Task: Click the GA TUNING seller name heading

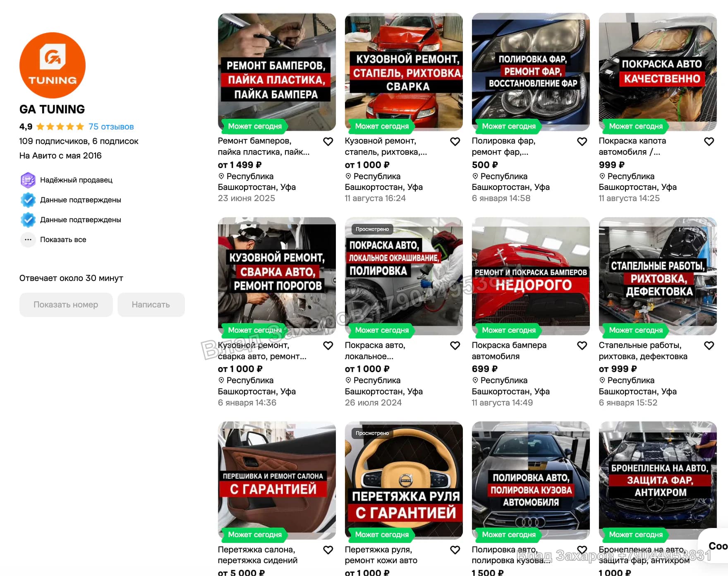Action: pos(52,109)
